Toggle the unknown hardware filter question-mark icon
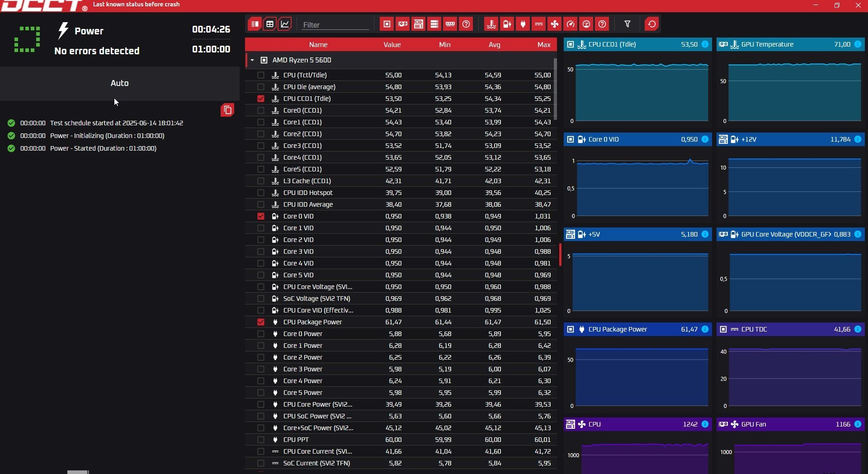The image size is (868, 474). pyautogui.click(x=466, y=24)
